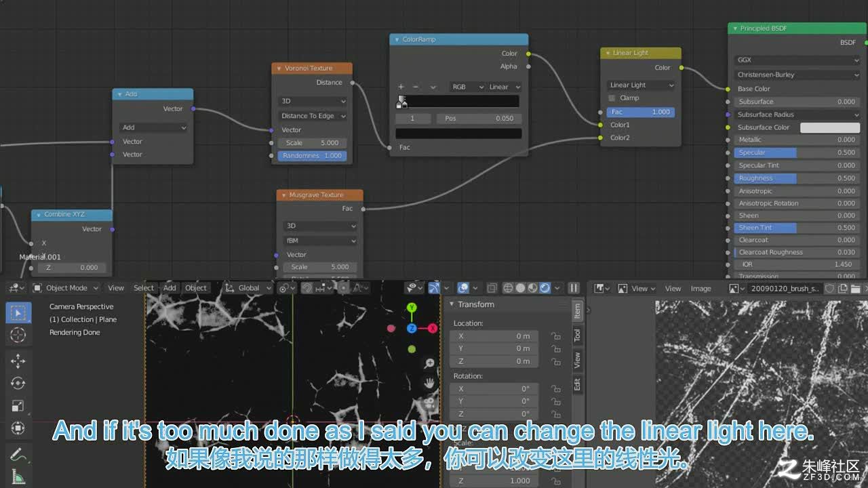The height and width of the screenshot is (488, 868).
Task: Select the Rotate tool
Action: pyautogui.click(x=18, y=384)
